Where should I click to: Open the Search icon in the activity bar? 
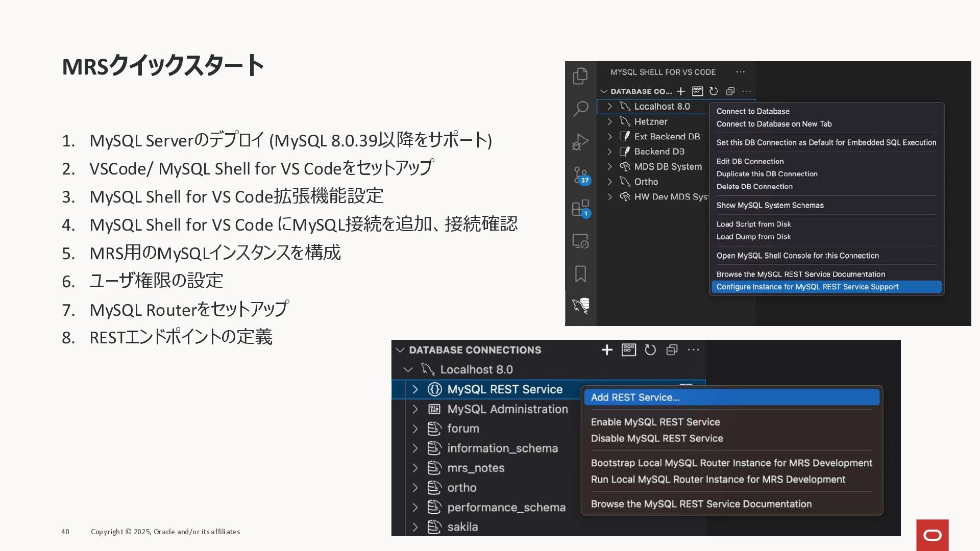(580, 109)
